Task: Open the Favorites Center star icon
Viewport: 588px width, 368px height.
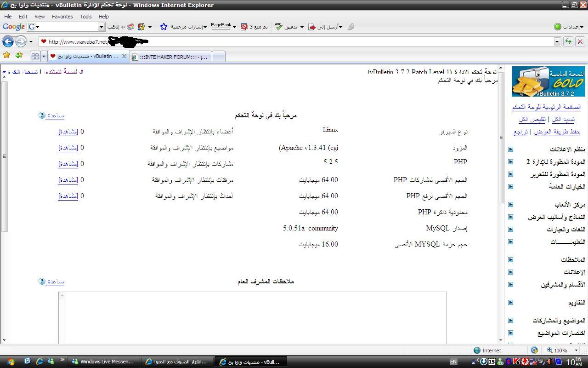Action: pyautogui.click(x=6, y=56)
